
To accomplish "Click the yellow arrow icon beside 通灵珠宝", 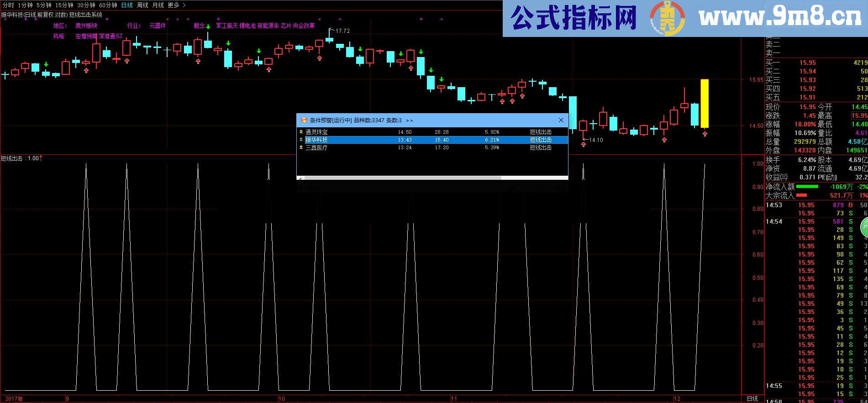I will click(x=301, y=132).
